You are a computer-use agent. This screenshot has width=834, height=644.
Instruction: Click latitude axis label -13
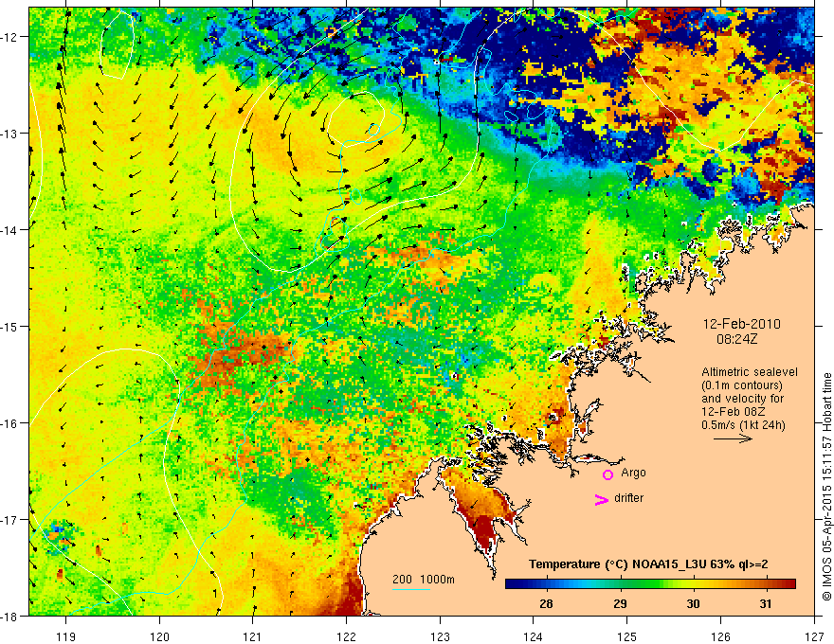tap(9, 134)
